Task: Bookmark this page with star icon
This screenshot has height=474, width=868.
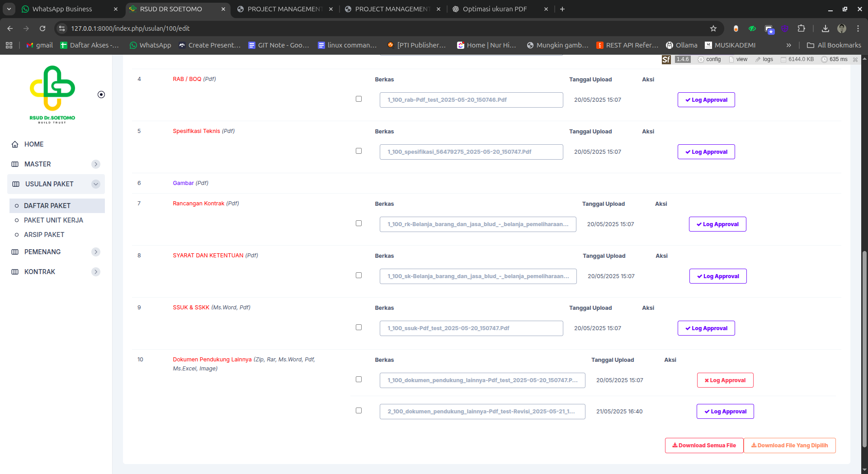Action: point(713,28)
